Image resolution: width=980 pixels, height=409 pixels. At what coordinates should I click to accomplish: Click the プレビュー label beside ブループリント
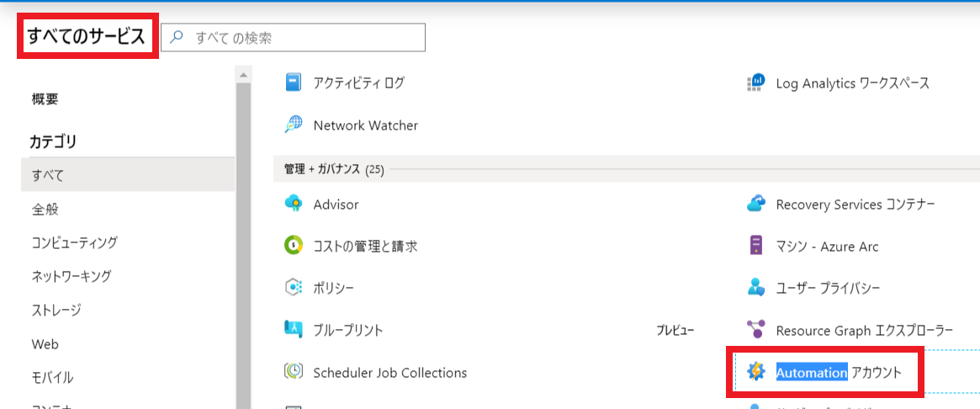[675, 330]
